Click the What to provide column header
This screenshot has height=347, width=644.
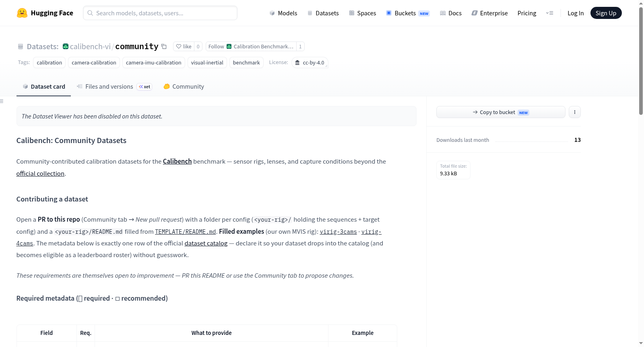tap(211, 333)
